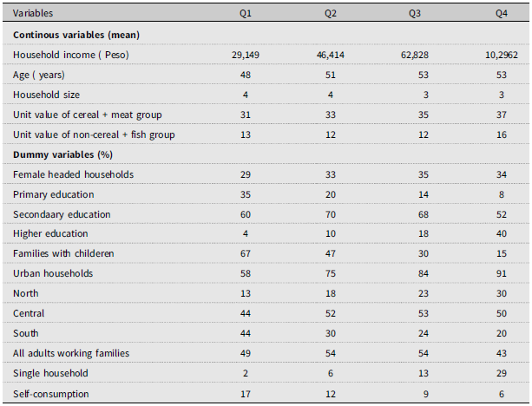Click the Variables header cell
This screenshot has height=406, width=532.
pyautogui.click(x=32, y=14)
